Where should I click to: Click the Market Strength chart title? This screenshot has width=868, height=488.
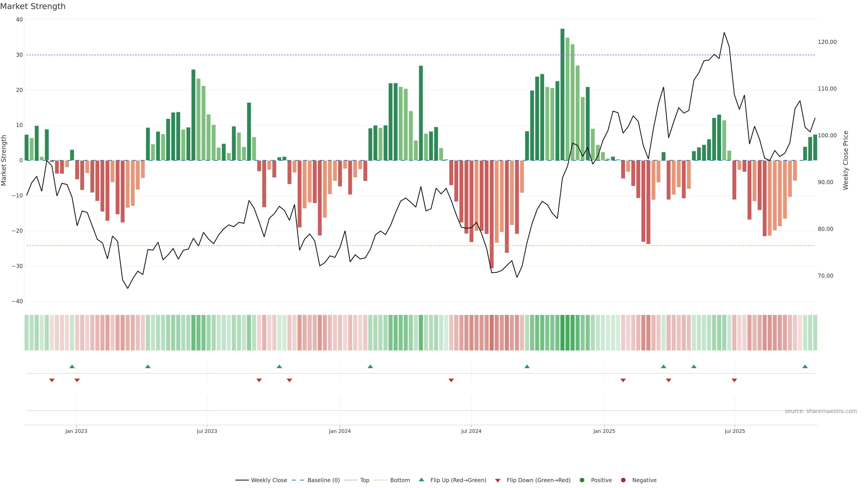tap(33, 6)
